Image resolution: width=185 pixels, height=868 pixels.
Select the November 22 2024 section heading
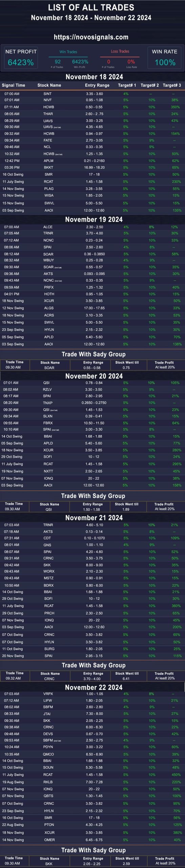click(x=94, y=688)
